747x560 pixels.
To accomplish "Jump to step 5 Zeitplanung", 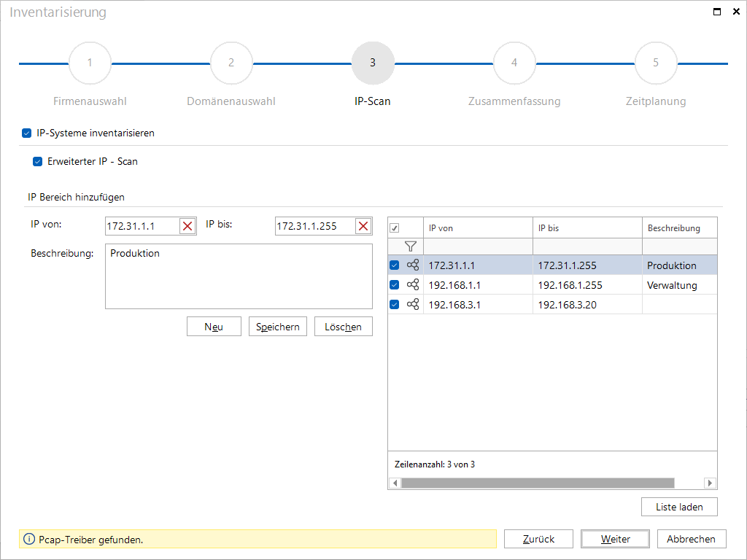I will [x=656, y=63].
